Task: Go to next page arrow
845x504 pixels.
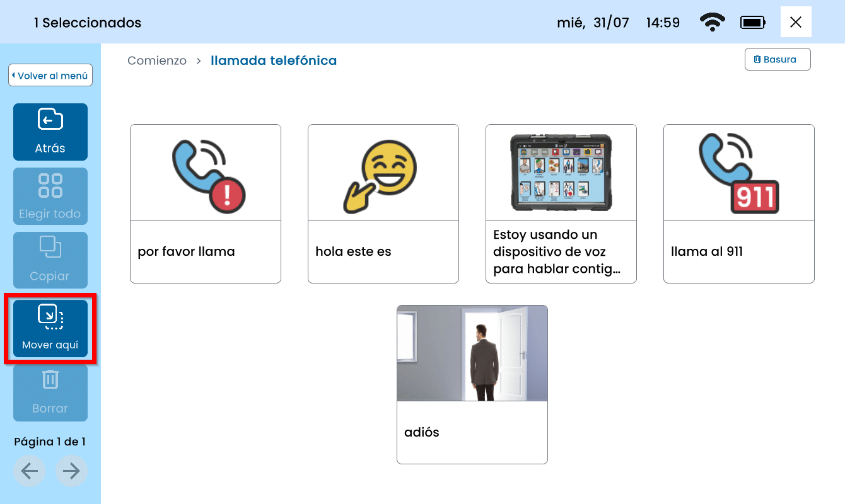Action: (71, 471)
